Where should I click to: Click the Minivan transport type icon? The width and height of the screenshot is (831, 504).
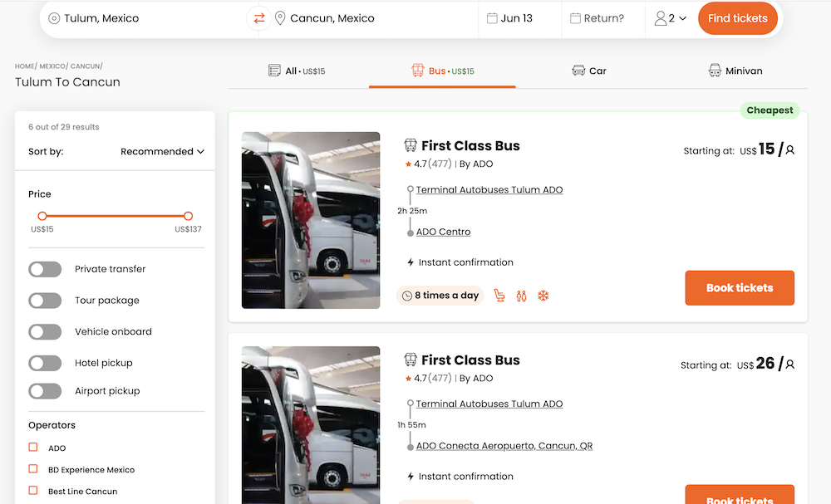715,71
